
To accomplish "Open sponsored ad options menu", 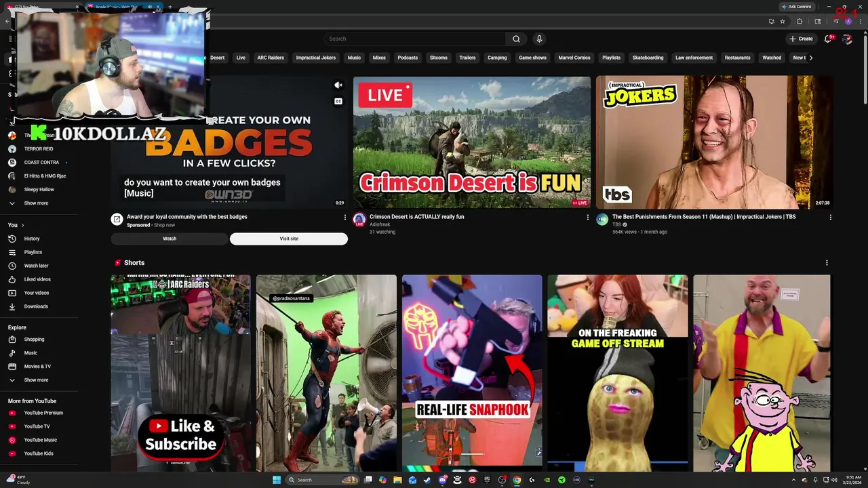I will pyautogui.click(x=345, y=217).
